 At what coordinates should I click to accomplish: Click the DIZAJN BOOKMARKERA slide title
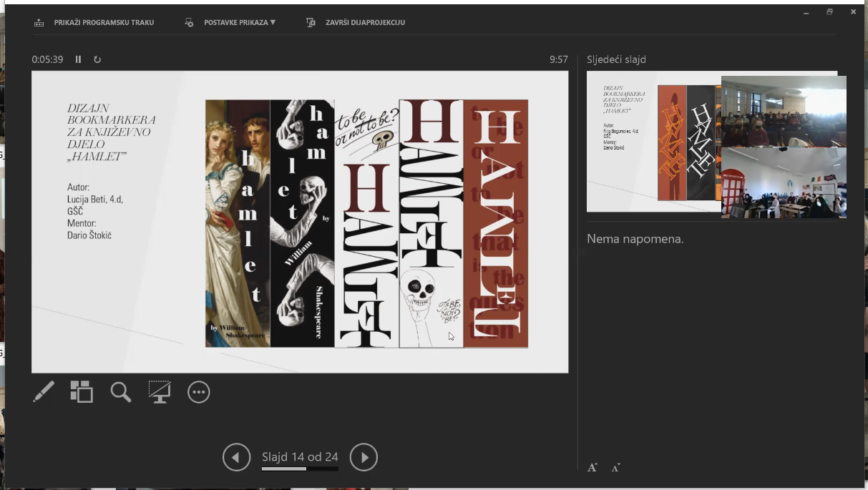coord(111,132)
